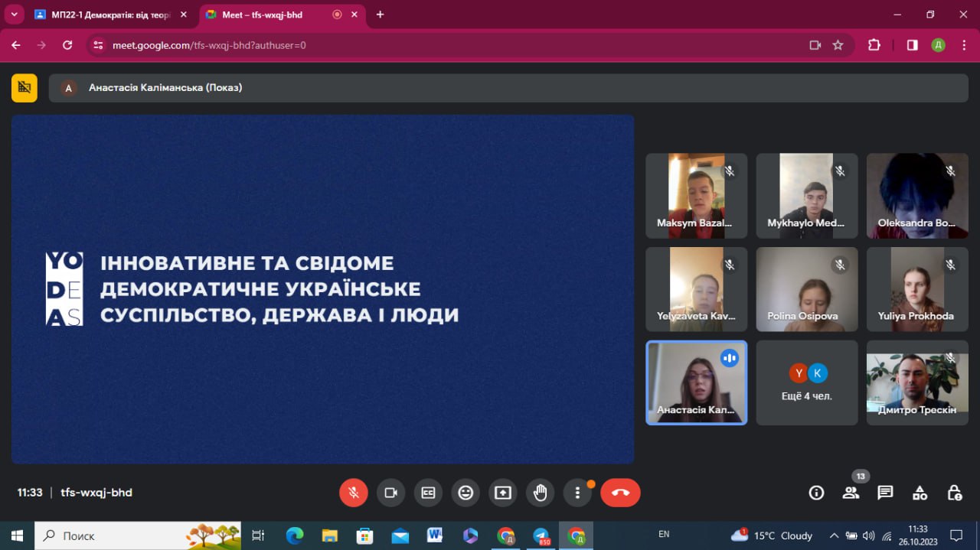The width and height of the screenshot is (980, 550).
Task: Click the address bar URL
Action: coord(209,45)
